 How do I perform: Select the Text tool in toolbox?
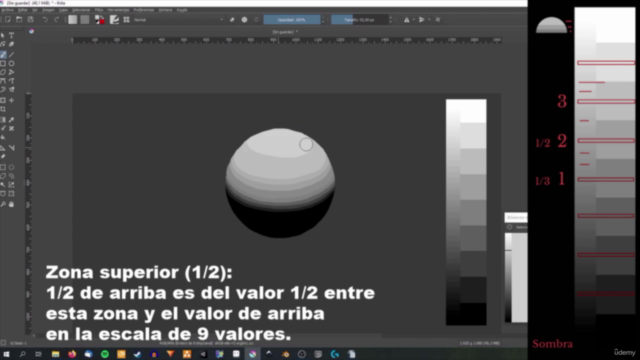[11, 36]
